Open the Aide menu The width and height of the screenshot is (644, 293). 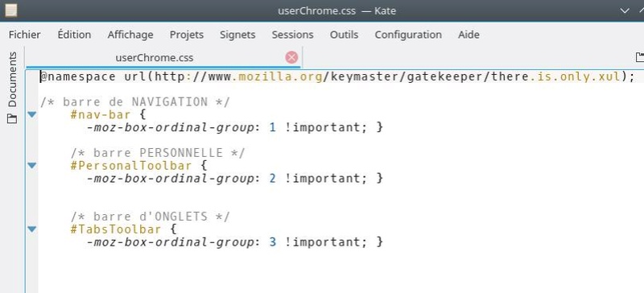pos(469,35)
